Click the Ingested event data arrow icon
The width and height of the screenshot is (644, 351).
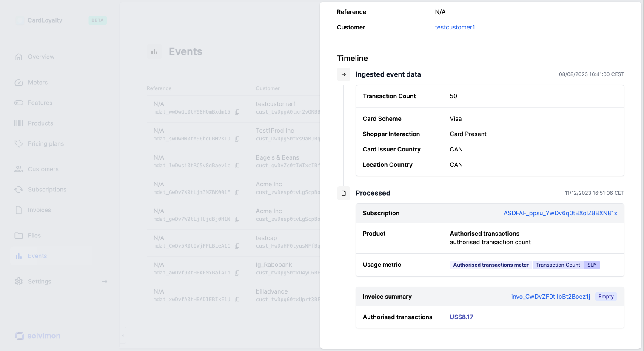[x=344, y=74]
